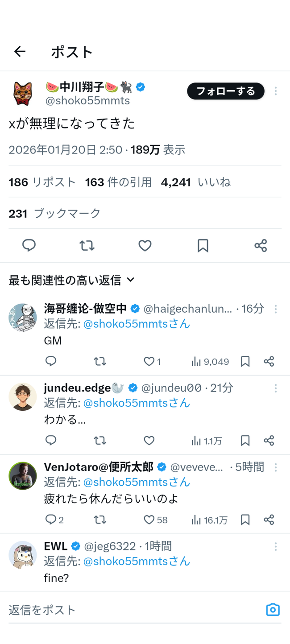
Task: Share the post via the share icon
Action: click(x=261, y=245)
